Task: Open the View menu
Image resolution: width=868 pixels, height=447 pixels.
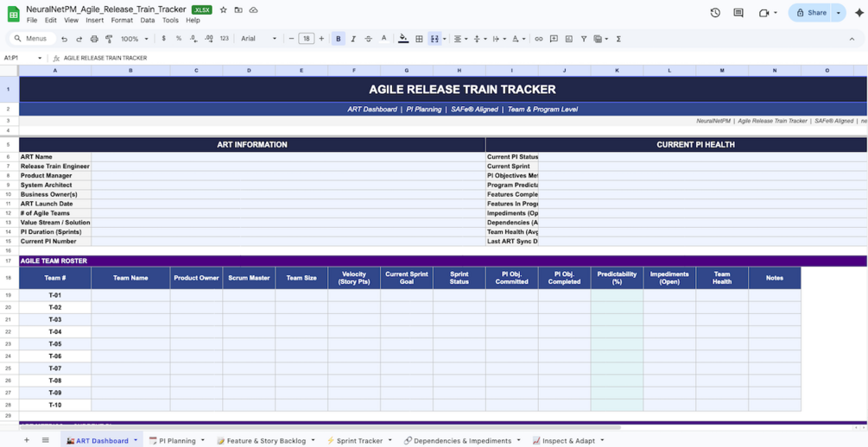Action: [71, 20]
